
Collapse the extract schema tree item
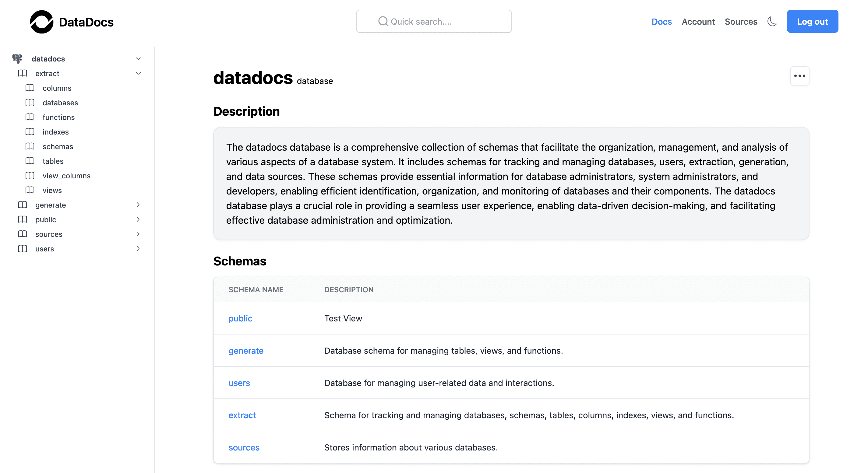pyautogui.click(x=138, y=73)
